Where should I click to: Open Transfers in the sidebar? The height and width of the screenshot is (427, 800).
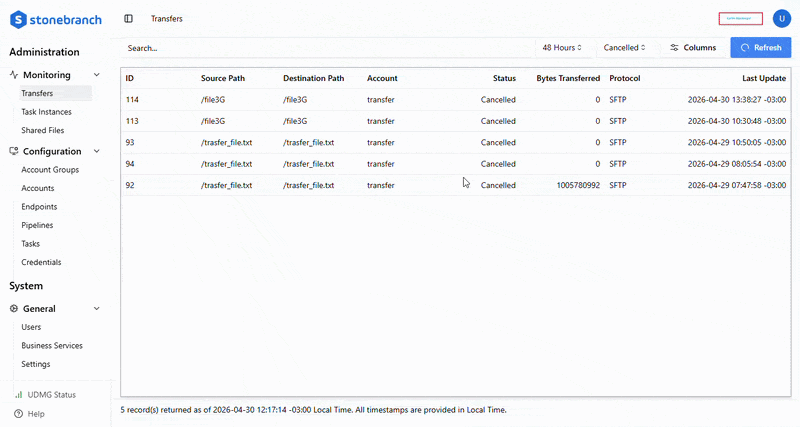coord(55,93)
